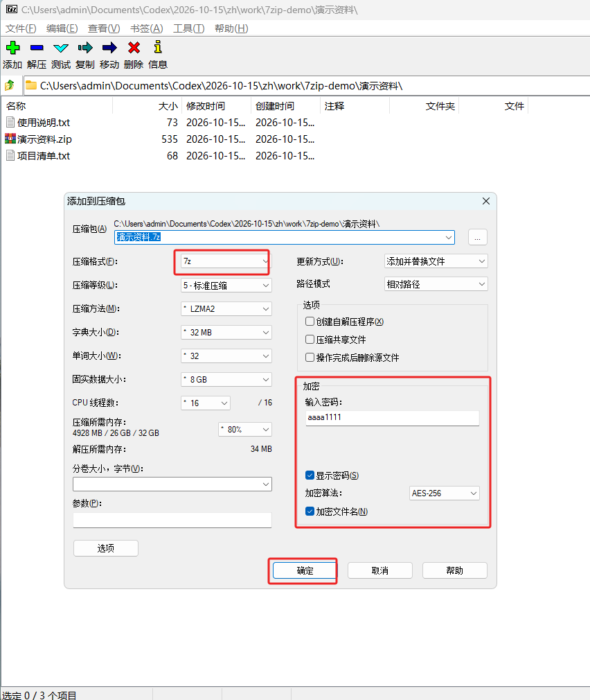
Task: Click the 帮助 button in dialog
Action: (x=454, y=570)
